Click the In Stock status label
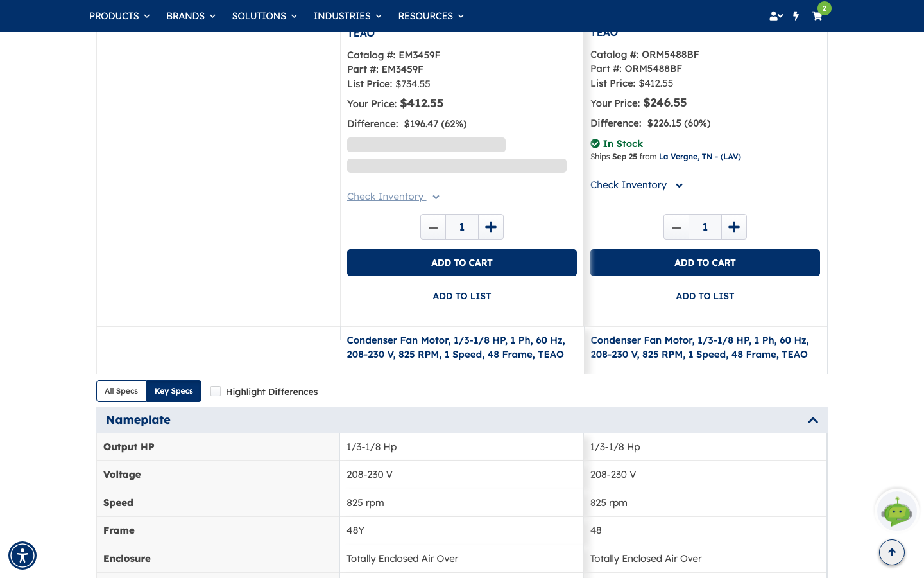924x578 pixels. 617,144
